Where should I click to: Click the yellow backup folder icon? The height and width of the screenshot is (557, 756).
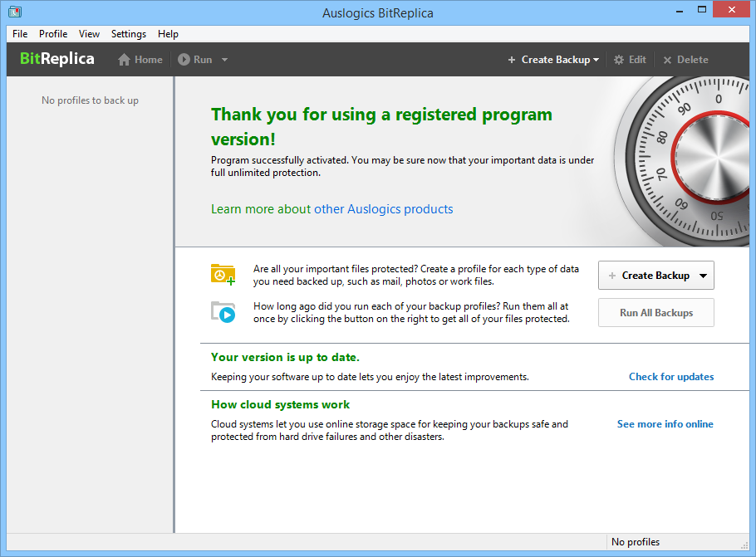(x=223, y=275)
